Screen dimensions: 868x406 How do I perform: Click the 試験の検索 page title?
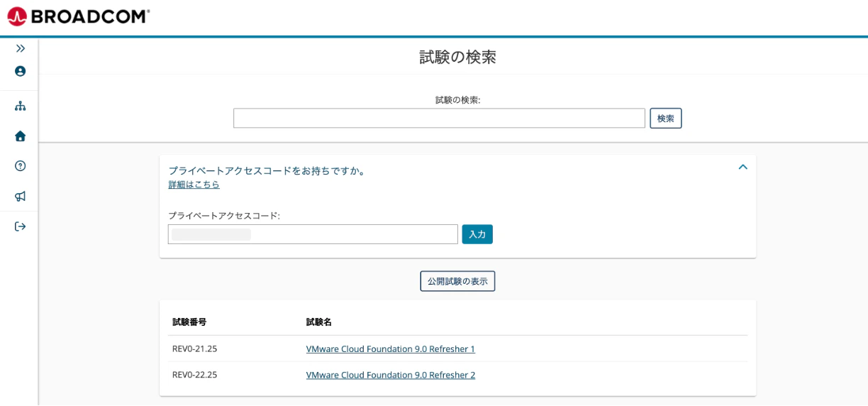coord(457,57)
